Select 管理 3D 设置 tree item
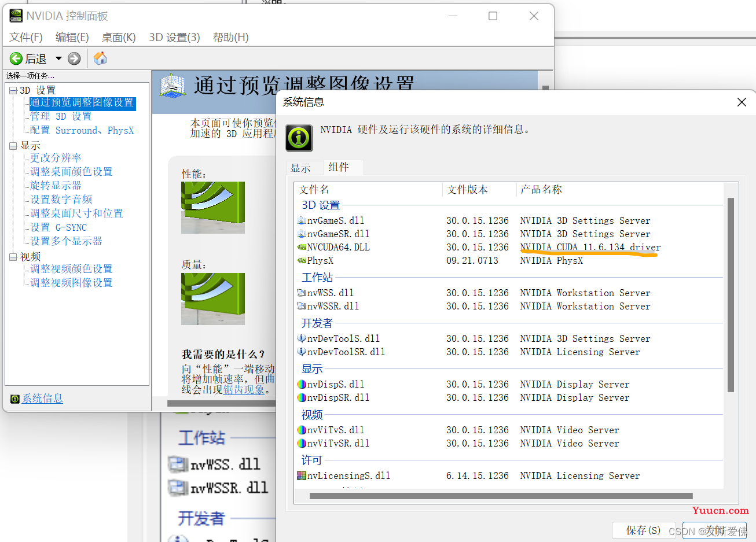Image resolution: width=756 pixels, height=542 pixels. tap(61, 116)
